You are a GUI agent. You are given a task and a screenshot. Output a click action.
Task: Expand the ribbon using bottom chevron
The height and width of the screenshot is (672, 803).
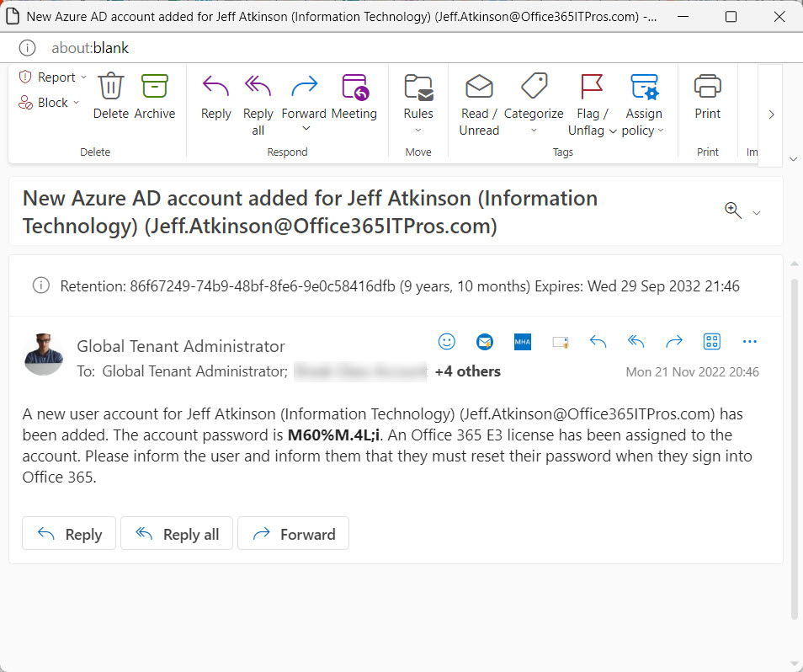coord(793,159)
